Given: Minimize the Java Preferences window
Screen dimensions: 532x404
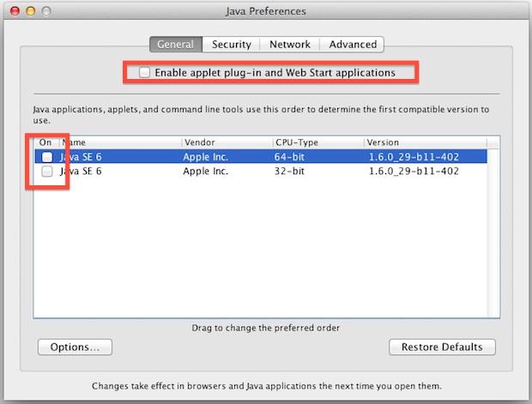Looking at the screenshot, I should (x=31, y=11).
